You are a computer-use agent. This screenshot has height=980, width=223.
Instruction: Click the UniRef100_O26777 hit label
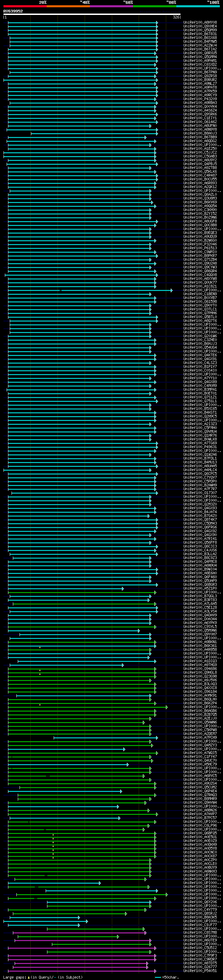click(x=200, y=967)
